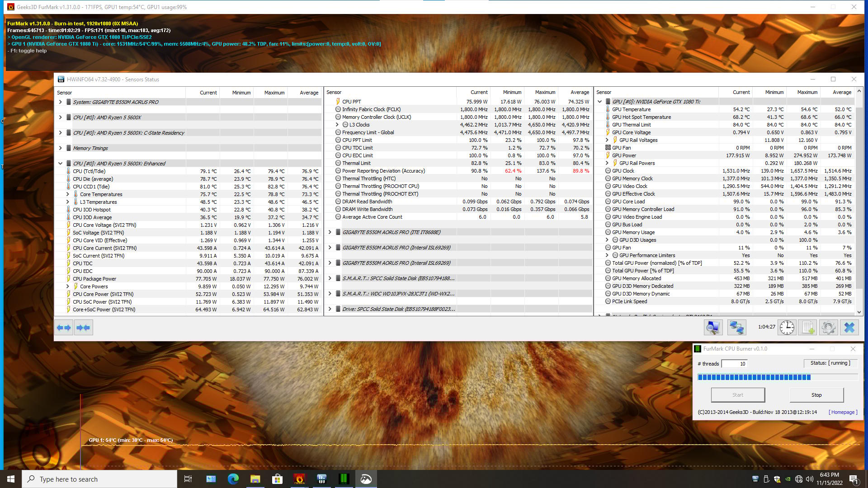Click the Maximum column header in left panel
The height and width of the screenshot is (488, 868).
pos(274,93)
